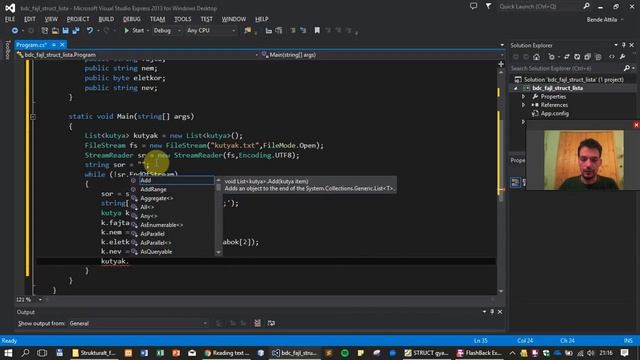This screenshot has width=640, height=360.
Task: Open the VIEW menu
Action: [51, 19]
